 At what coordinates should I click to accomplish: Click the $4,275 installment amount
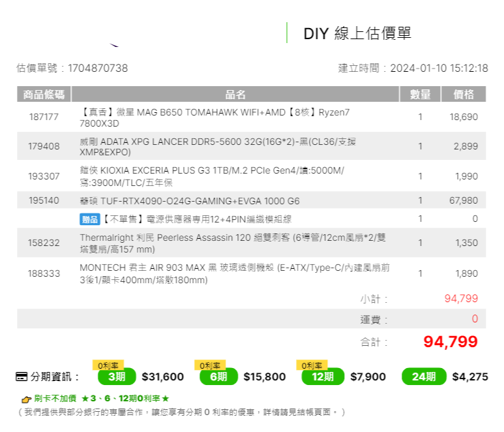(x=470, y=377)
